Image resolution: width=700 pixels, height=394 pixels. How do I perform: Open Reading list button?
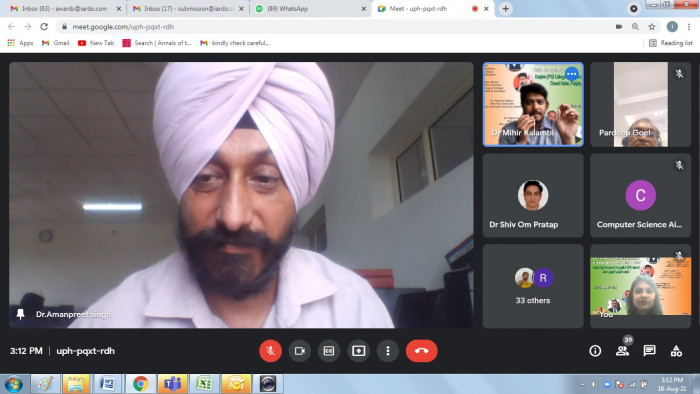tap(671, 43)
